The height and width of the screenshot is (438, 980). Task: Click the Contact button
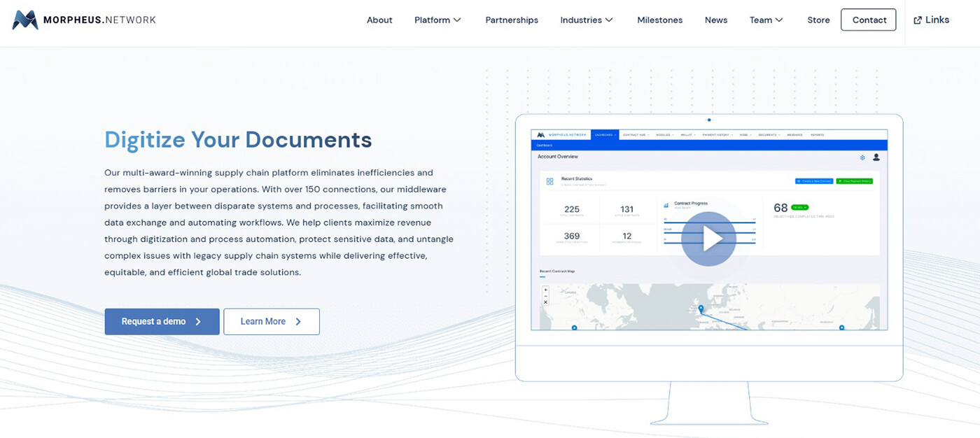click(869, 20)
